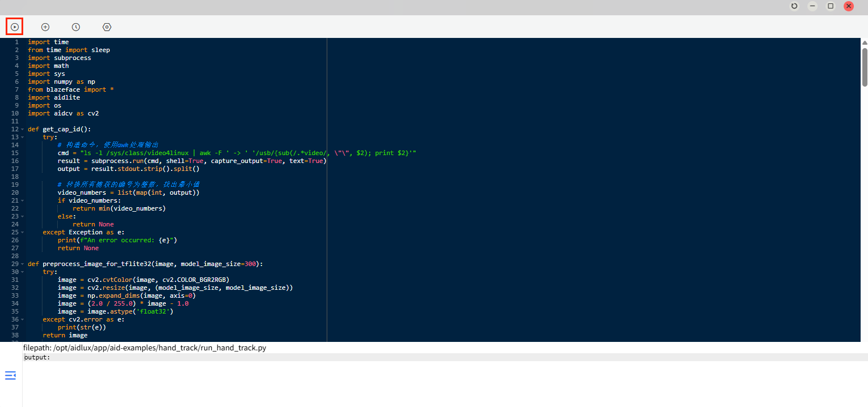Minimize the editor window
Viewport: 868px width, 407px height.
pyautogui.click(x=813, y=6)
